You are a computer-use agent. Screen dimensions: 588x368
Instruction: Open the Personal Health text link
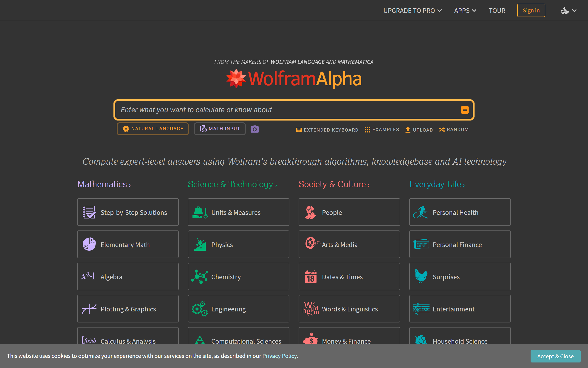pos(455,213)
